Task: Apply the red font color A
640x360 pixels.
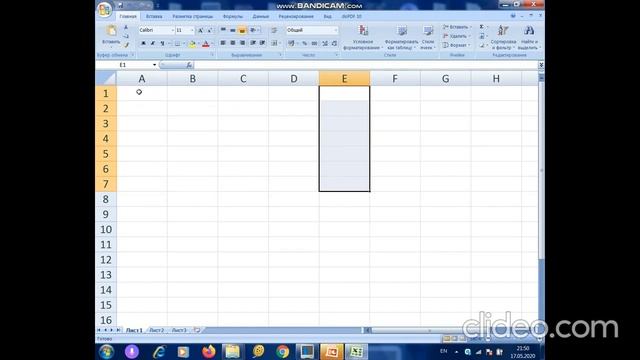Action: (x=206, y=44)
